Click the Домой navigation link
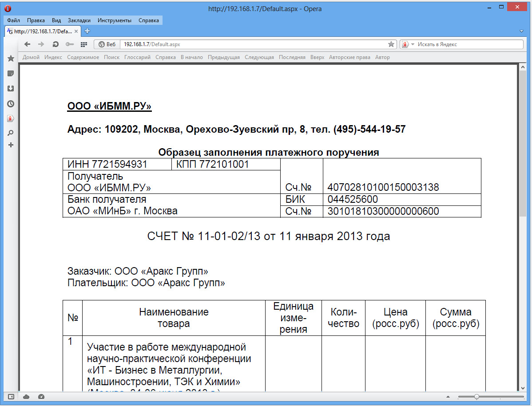The image size is (532, 406). coord(31,57)
